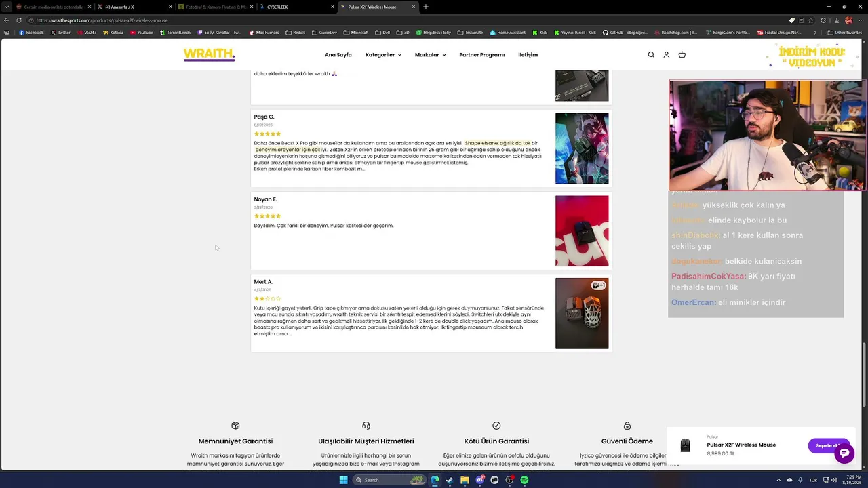868x488 pixels.
Task: Reload the page with the refresh icon
Action: (x=19, y=20)
